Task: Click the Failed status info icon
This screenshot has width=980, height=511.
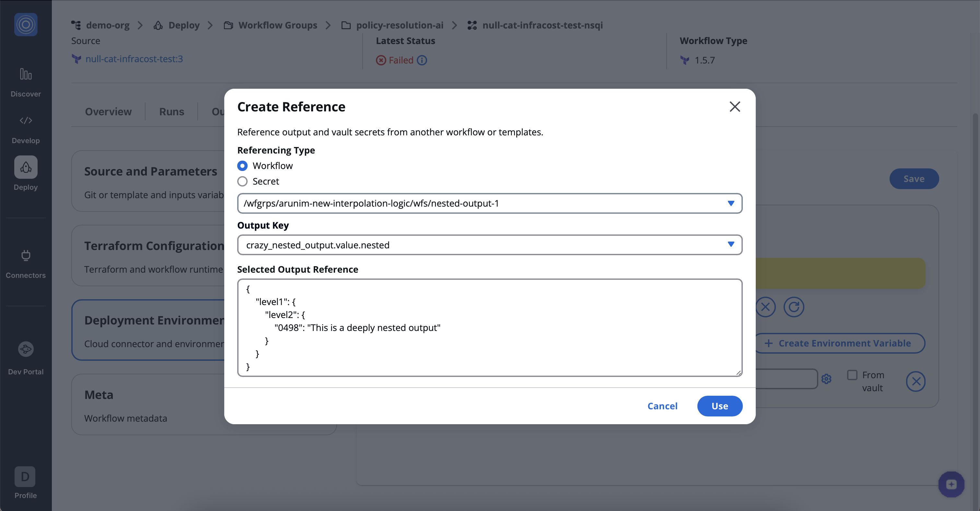Action: 422,61
